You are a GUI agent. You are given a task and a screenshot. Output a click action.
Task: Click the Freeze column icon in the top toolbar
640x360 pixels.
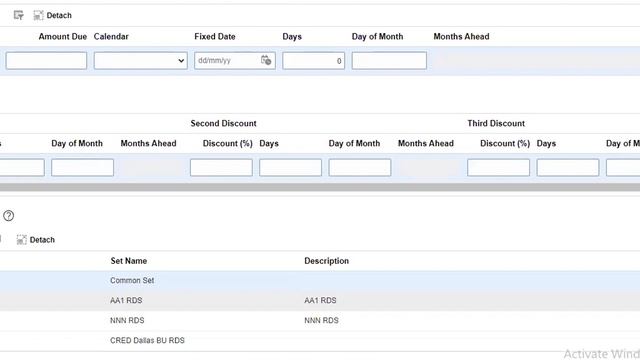tap(18, 16)
